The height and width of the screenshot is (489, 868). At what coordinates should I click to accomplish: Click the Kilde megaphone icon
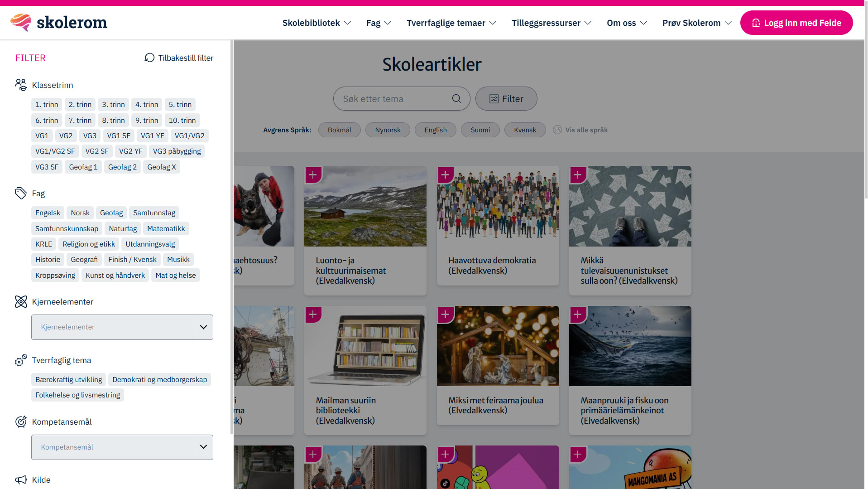21,479
